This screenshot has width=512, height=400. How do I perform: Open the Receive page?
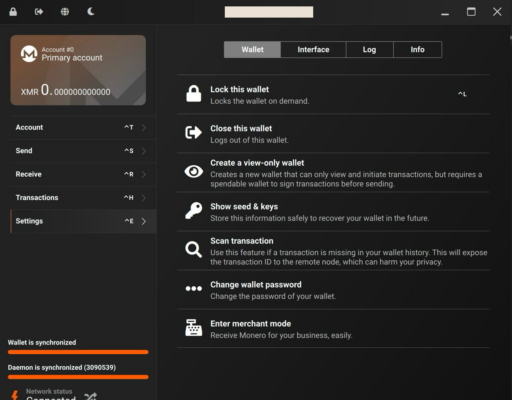coord(83,174)
